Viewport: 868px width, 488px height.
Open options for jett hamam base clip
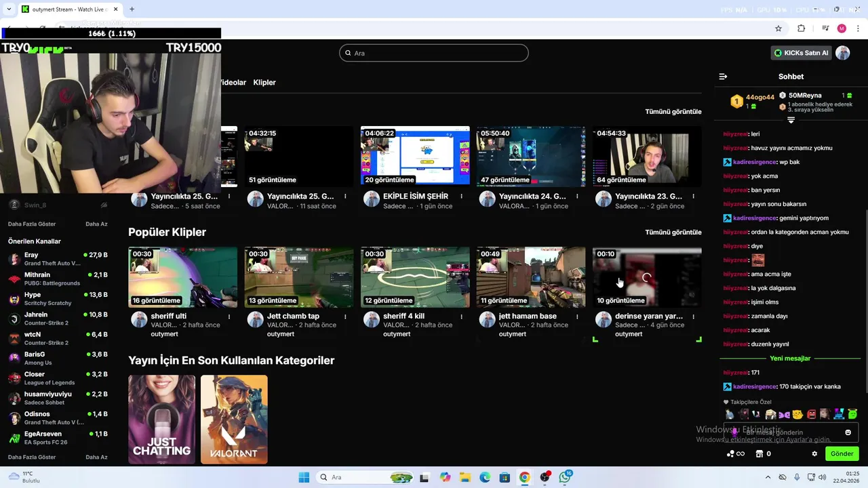(x=577, y=317)
